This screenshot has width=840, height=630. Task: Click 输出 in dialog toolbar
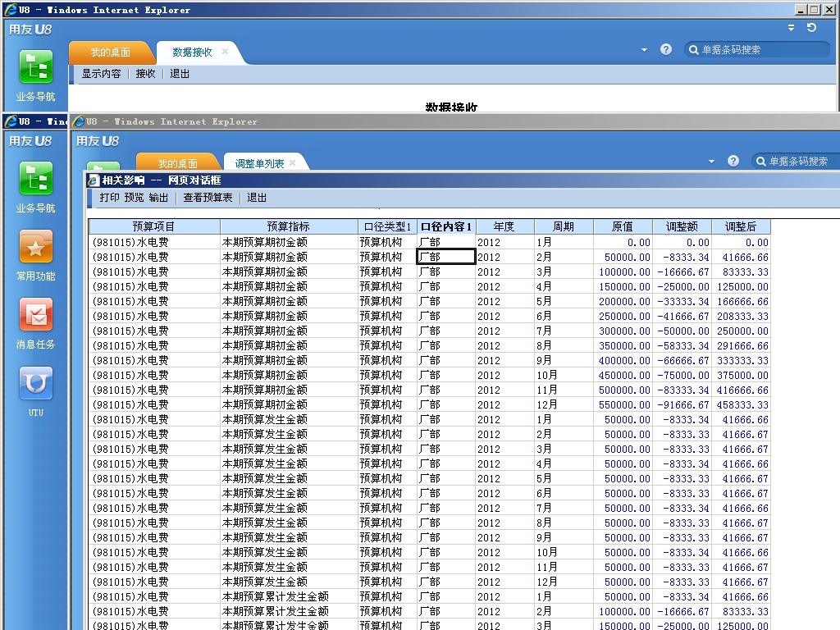pyautogui.click(x=158, y=198)
